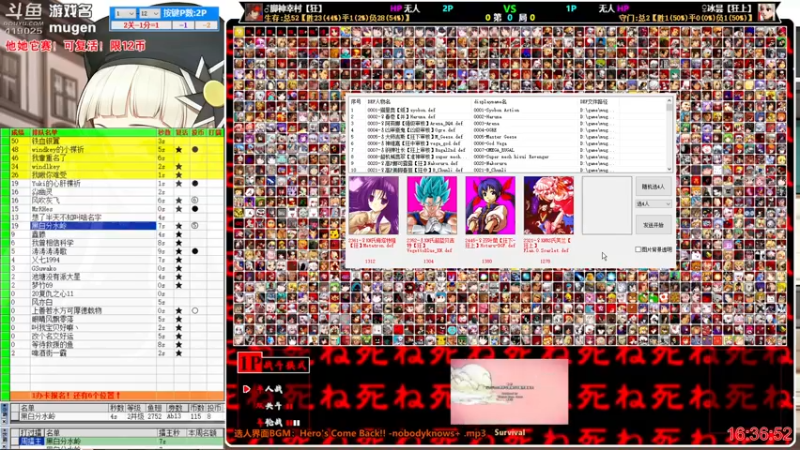Click the character list scrollbar down arrow
This screenshot has height=450, width=800.
669,169
